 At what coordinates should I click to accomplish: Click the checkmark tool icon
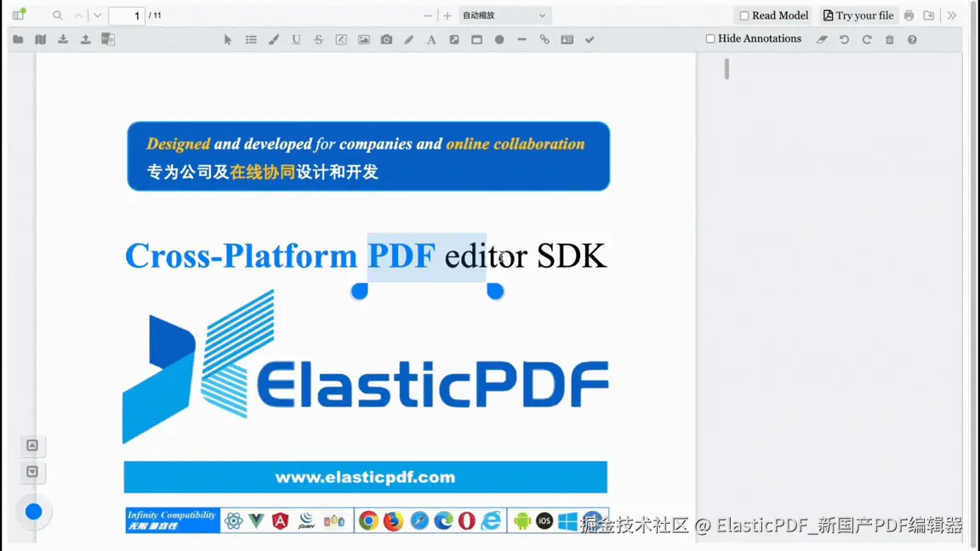coord(590,39)
